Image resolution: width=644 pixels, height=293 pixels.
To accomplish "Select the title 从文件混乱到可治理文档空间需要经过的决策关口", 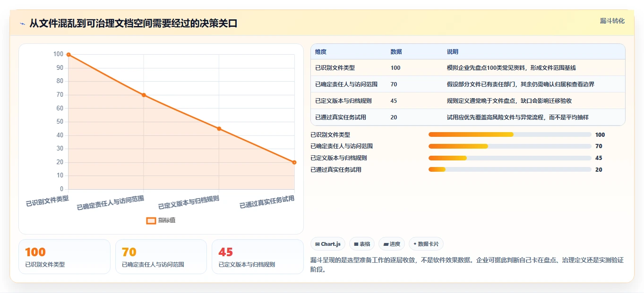I will click(133, 24).
